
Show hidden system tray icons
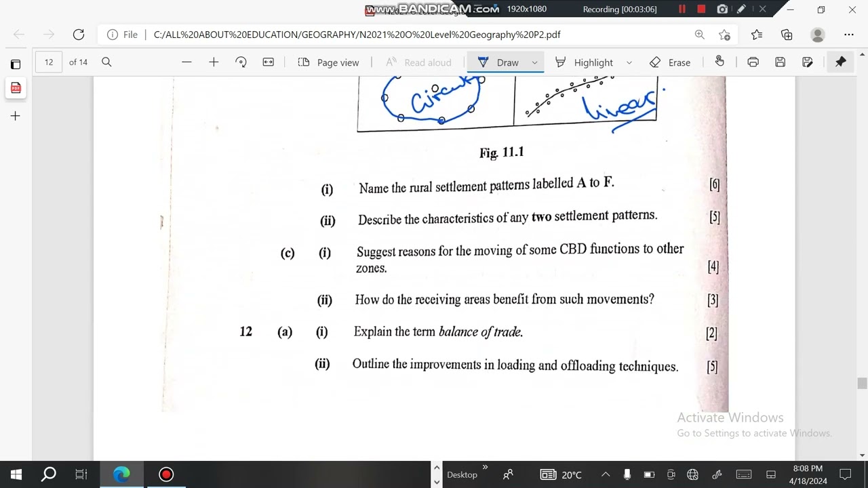point(606,474)
